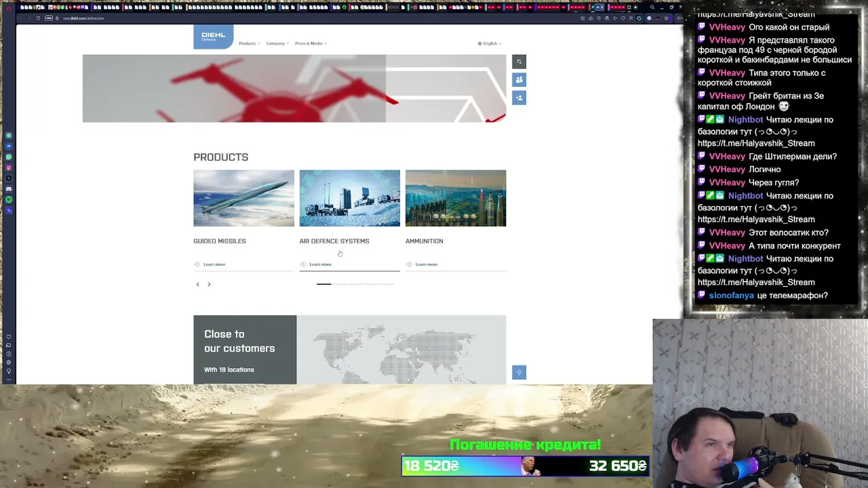Select the second carousel page indicator
868x488 pixels.
[x=340, y=284]
